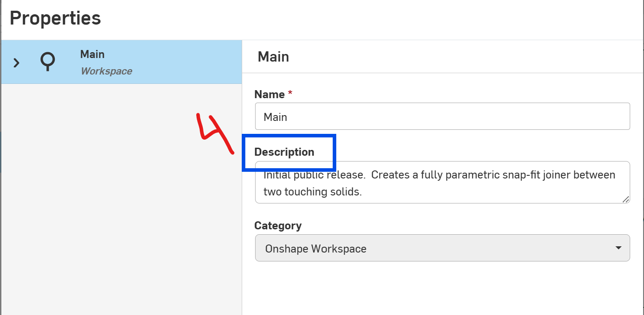Click the Category field label
Screen dimensions: 644x315
(x=278, y=226)
